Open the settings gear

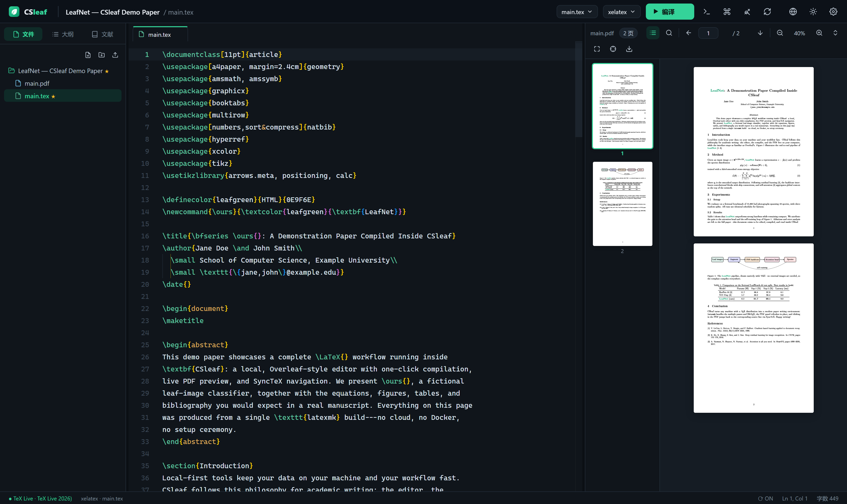point(833,12)
